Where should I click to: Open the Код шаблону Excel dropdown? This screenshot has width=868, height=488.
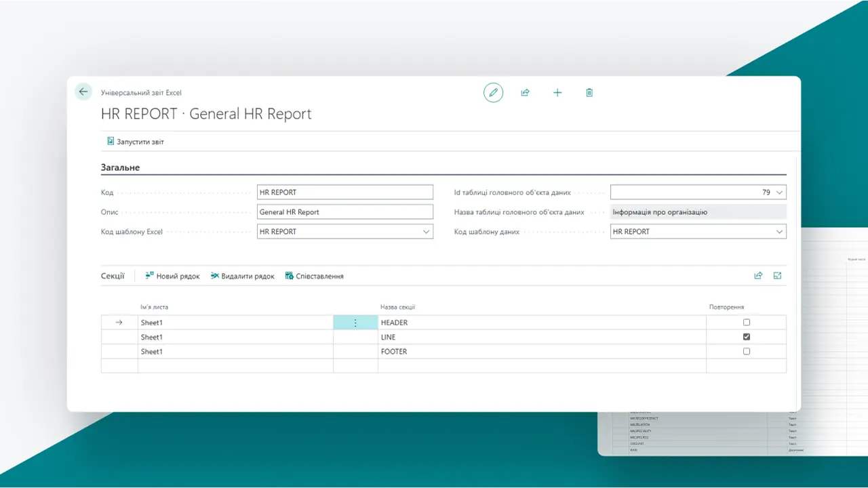(x=427, y=231)
